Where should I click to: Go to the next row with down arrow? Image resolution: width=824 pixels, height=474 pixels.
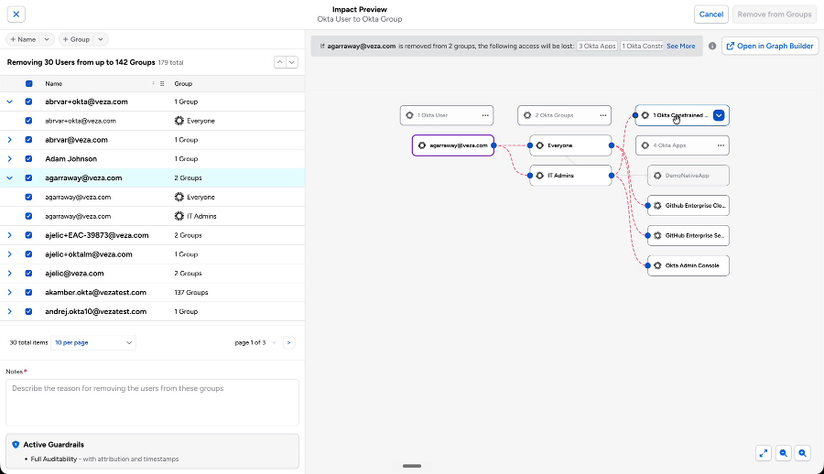coord(292,63)
